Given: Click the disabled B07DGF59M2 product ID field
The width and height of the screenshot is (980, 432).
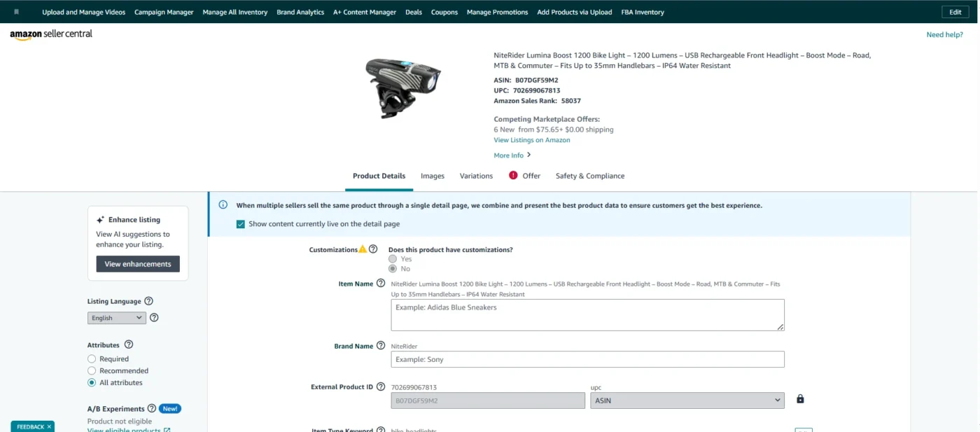Looking at the screenshot, I should click(488, 400).
